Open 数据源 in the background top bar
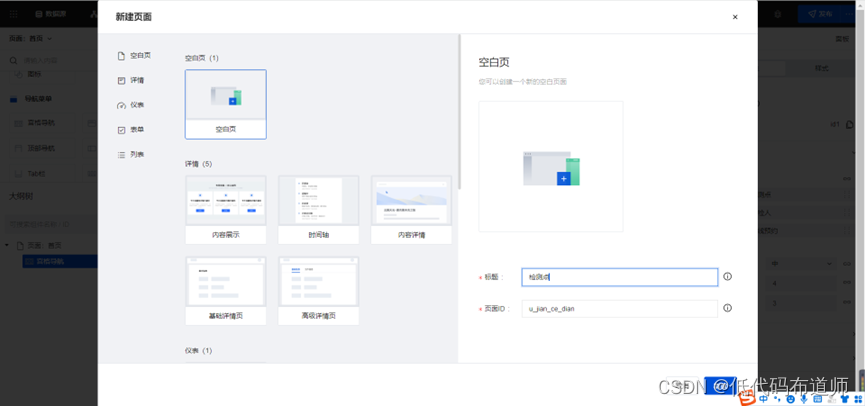This screenshot has width=865, height=406. click(x=51, y=14)
